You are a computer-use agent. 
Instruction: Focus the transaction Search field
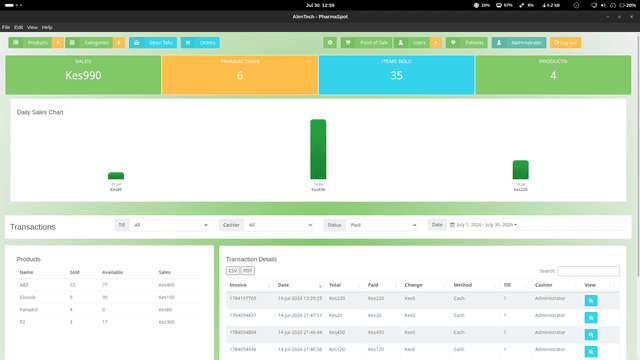tap(588, 271)
